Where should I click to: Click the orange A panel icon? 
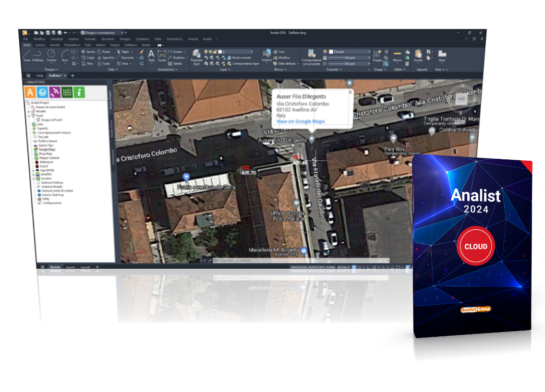pyautogui.click(x=30, y=92)
